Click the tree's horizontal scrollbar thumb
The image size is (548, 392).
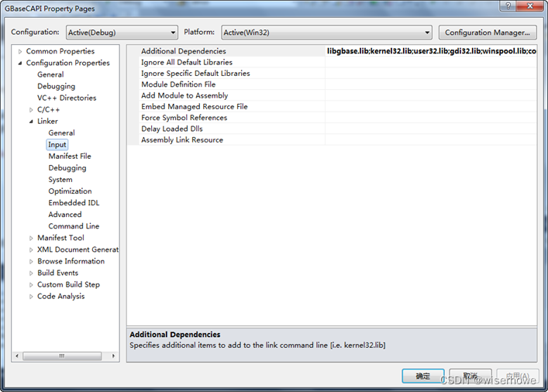point(62,356)
